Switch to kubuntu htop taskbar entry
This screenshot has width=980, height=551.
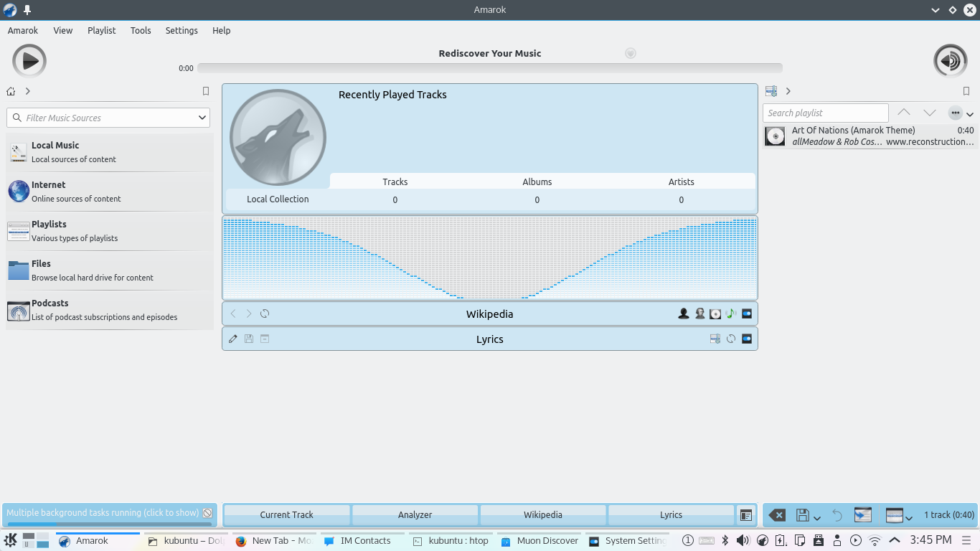click(x=451, y=541)
